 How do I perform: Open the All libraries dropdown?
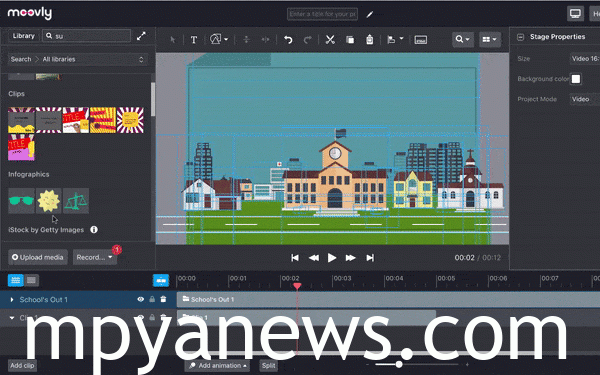coord(78,59)
